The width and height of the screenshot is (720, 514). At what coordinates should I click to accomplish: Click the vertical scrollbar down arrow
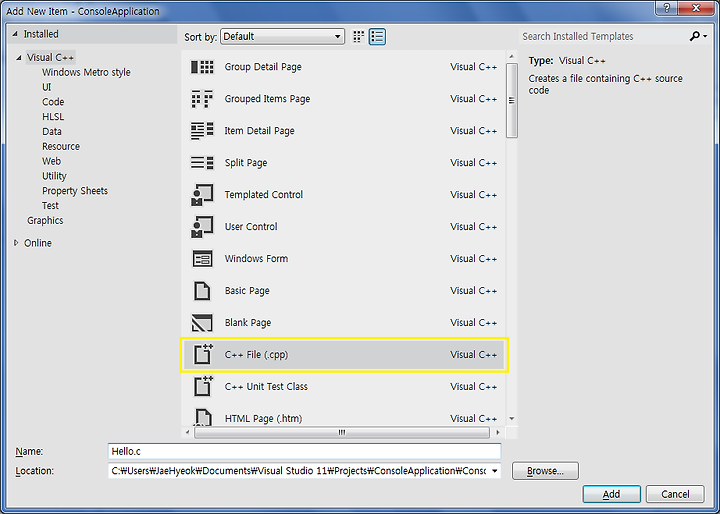click(x=512, y=419)
